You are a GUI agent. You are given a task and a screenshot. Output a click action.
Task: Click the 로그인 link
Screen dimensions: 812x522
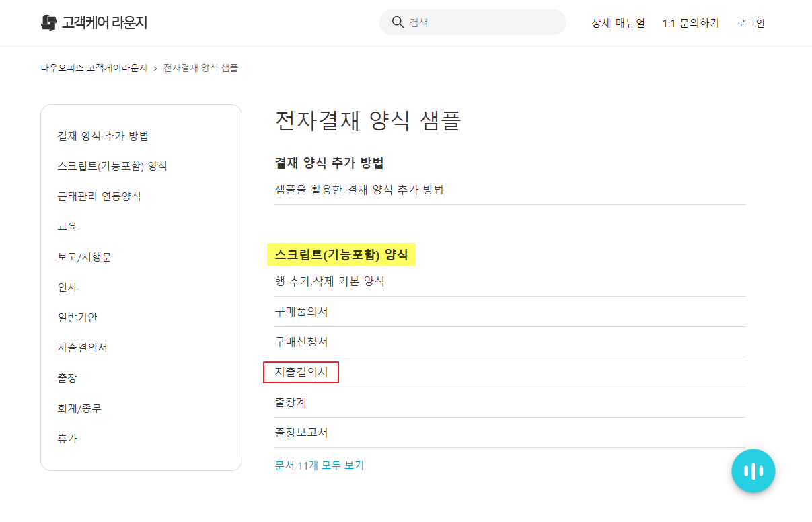click(x=750, y=23)
